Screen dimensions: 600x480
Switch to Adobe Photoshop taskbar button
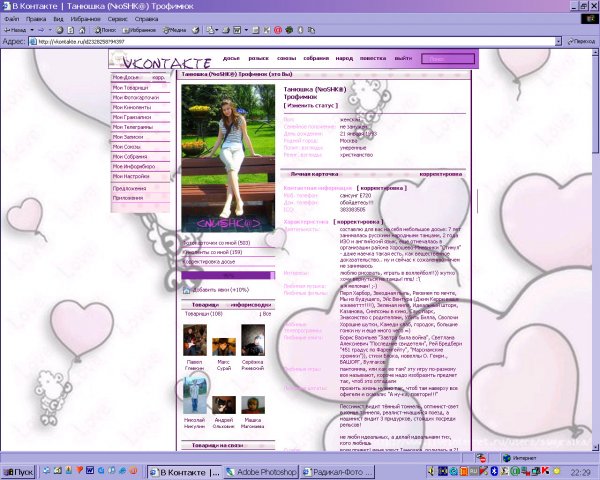[x=261, y=472]
